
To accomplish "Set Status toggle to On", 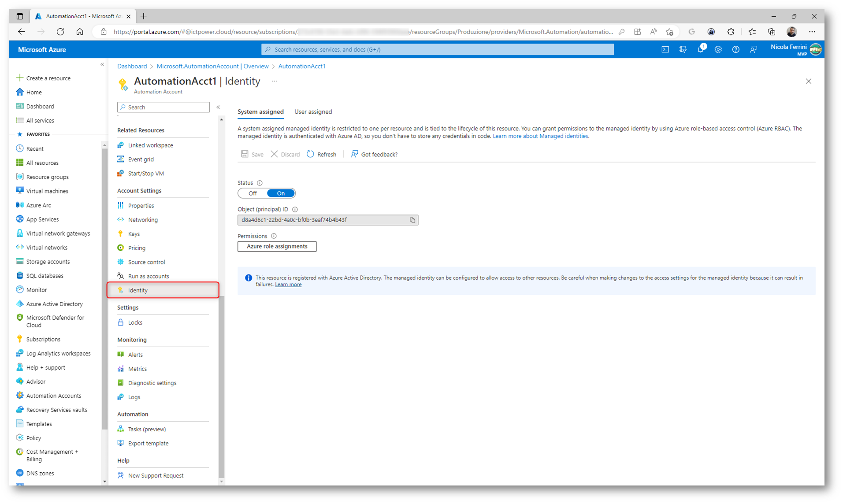I will click(x=281, y=193).
